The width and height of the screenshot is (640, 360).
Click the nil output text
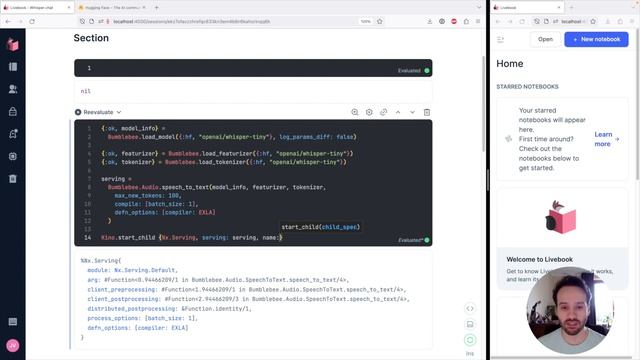coord(85,91)
